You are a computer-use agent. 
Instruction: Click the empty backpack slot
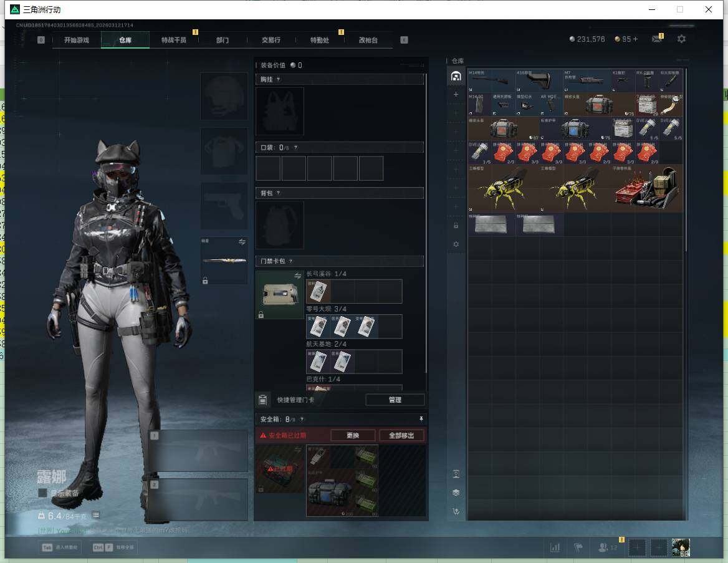point(280,225)
